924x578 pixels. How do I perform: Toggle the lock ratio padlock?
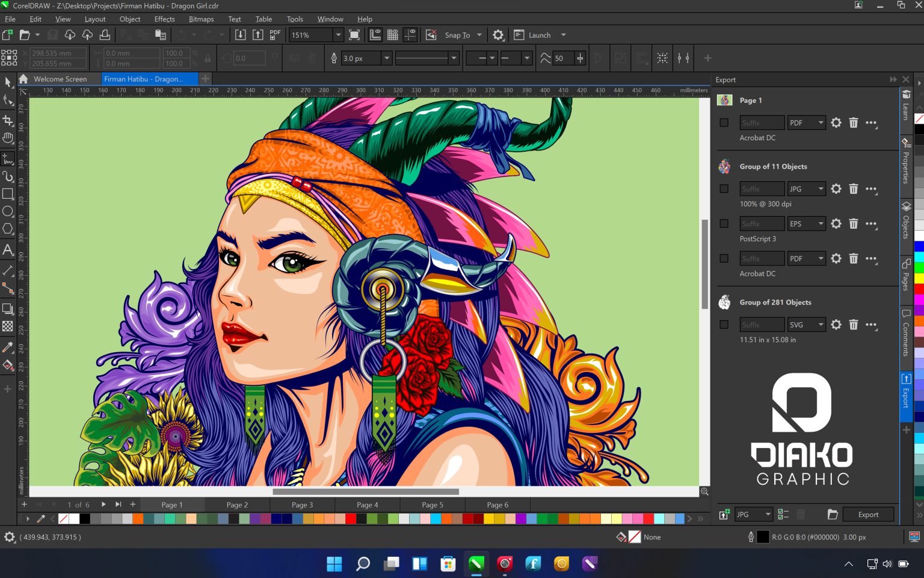[x=208, y=58]
